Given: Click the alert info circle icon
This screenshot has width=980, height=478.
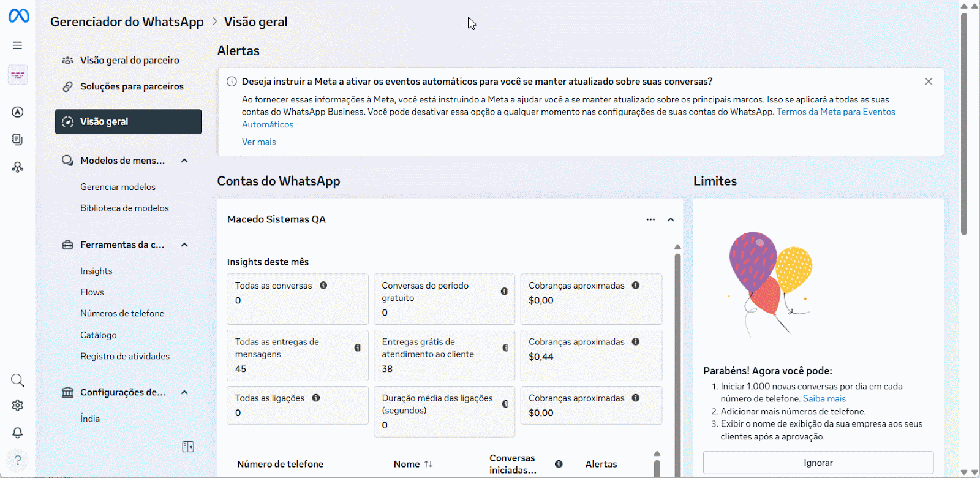Looking at the screenshot, I should pyautogui.click(x=232, y=82).
